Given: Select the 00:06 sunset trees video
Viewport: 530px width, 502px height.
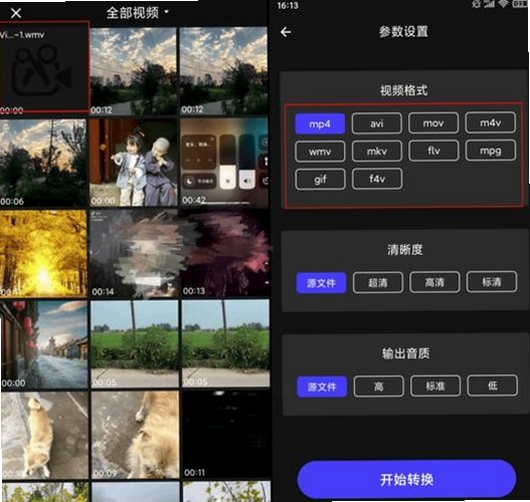Looking at the screenshot, I should pos(43,163).
